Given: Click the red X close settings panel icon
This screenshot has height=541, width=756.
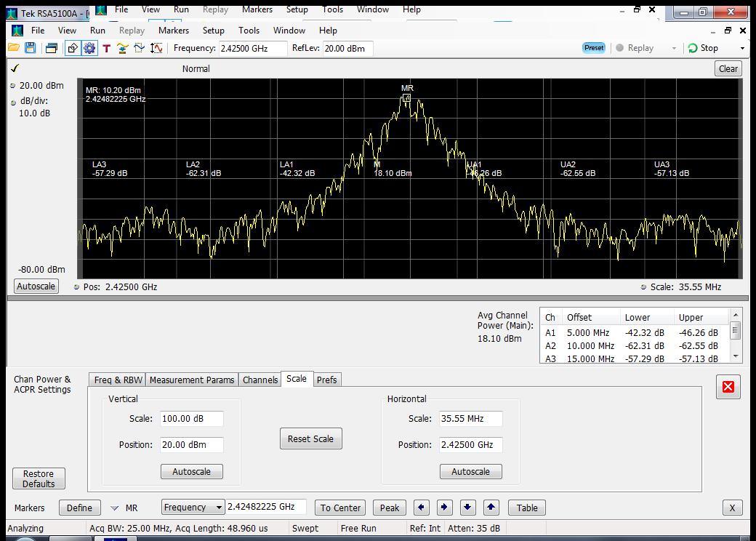Looking at the screenshot, I should pyautogui.click(x=728, y=387).
